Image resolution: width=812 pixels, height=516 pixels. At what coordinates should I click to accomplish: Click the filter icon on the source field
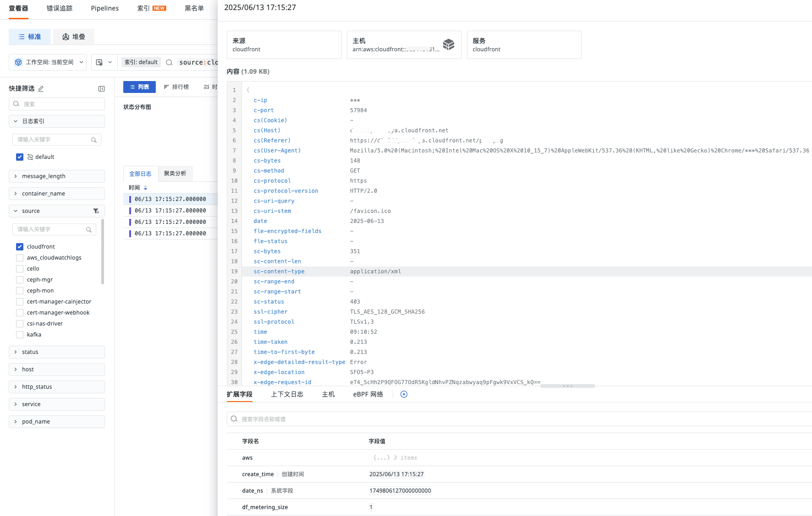point(96,211)
